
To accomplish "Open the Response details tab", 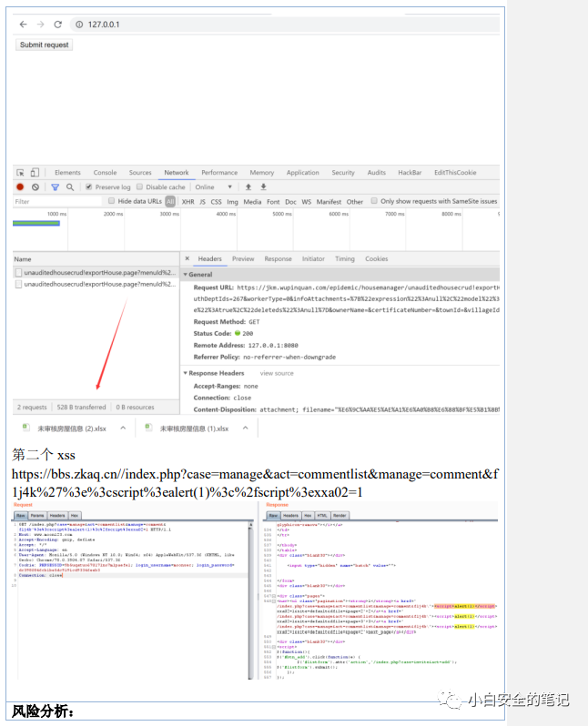I will point(278,258).
